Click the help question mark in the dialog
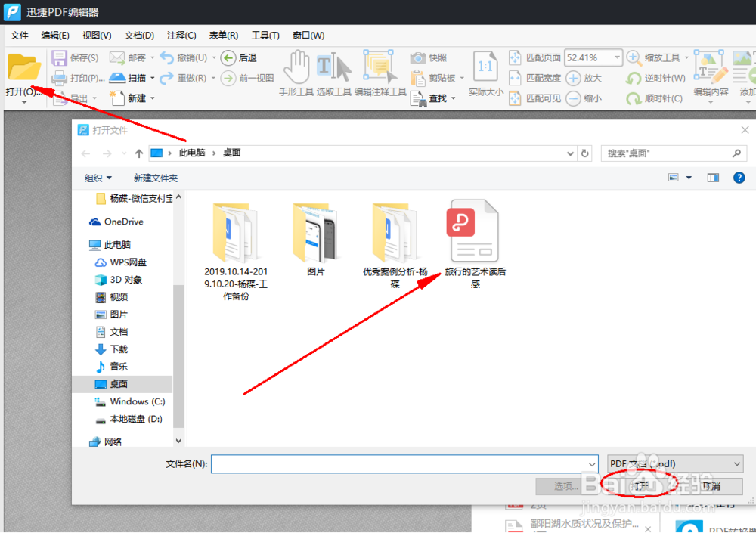Screen dimensions: 756x533 tap(739, 178)
